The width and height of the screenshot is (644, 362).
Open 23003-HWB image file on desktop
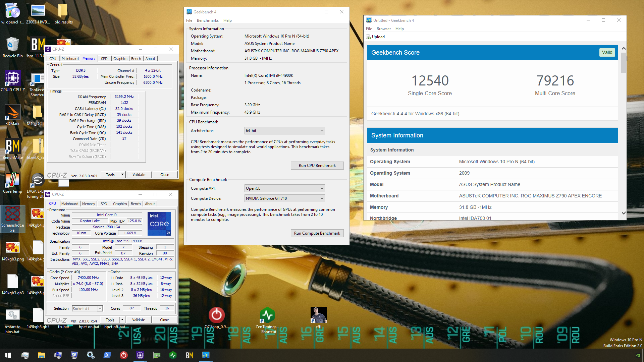38,14
